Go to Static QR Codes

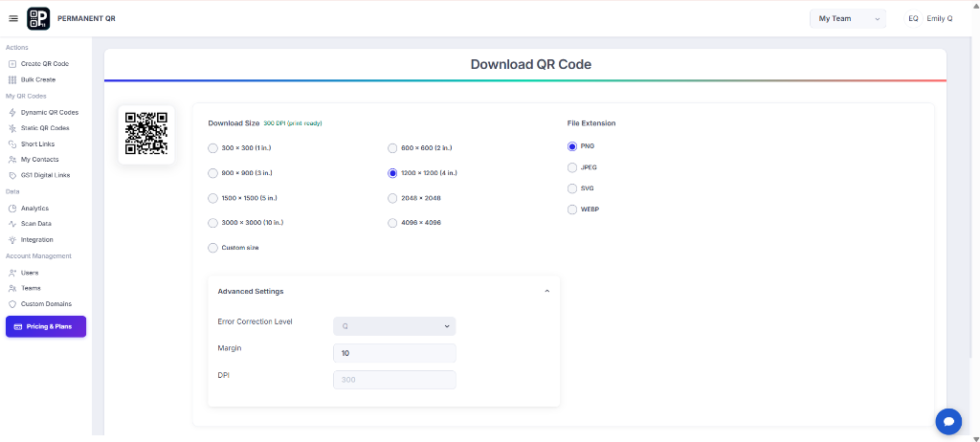pyautogui.click(x=45, y=128)
